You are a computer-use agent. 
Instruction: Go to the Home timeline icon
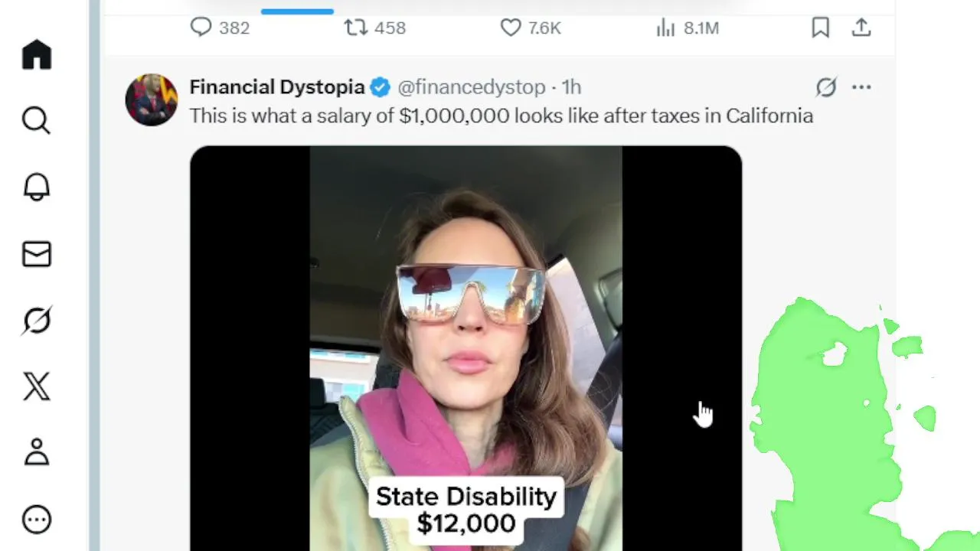[x=37, y=55]
